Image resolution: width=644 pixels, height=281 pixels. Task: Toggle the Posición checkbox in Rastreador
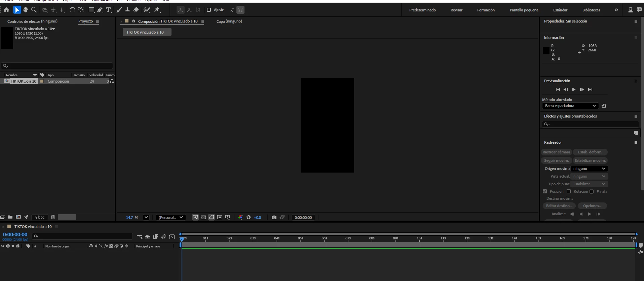coord(545,191)
